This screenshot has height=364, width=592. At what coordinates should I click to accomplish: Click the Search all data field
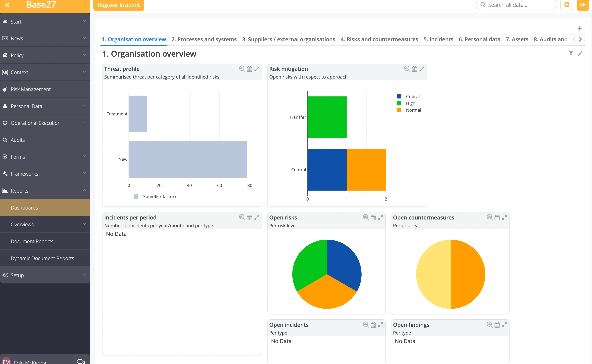click(516, 5)
